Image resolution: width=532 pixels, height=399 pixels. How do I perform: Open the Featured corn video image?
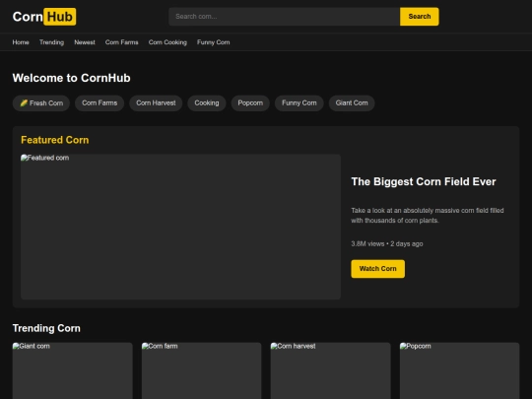tap(181, 227)
